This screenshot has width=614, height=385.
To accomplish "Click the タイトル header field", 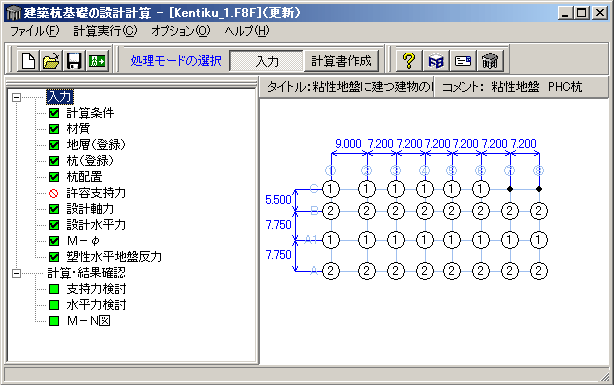I will pyautogui.click(x=348, y=87).
